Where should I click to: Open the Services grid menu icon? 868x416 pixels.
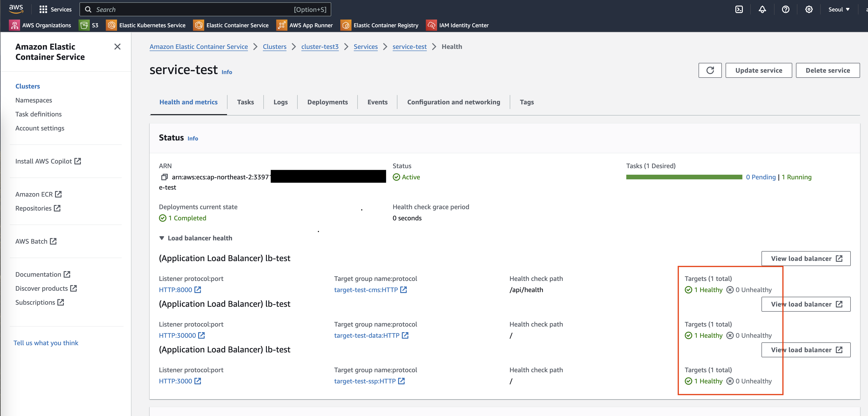pyautogui.click(x=43, y=9)
